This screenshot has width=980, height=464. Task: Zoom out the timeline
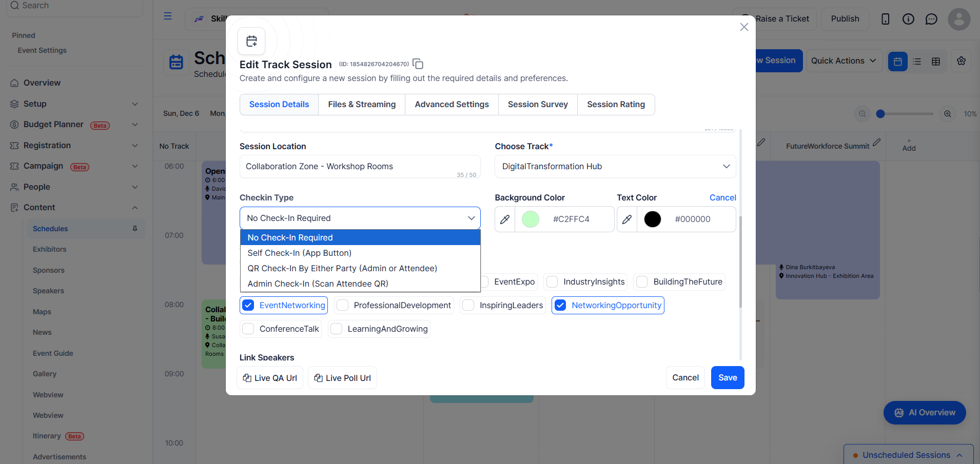point(863,114)
